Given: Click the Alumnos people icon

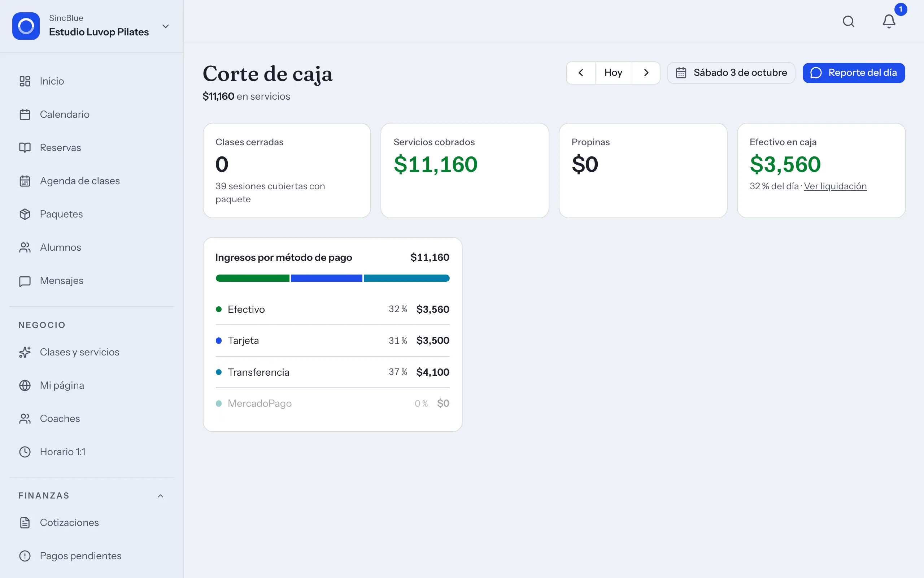Looking at the screenshot, I should tap(25, 247).
